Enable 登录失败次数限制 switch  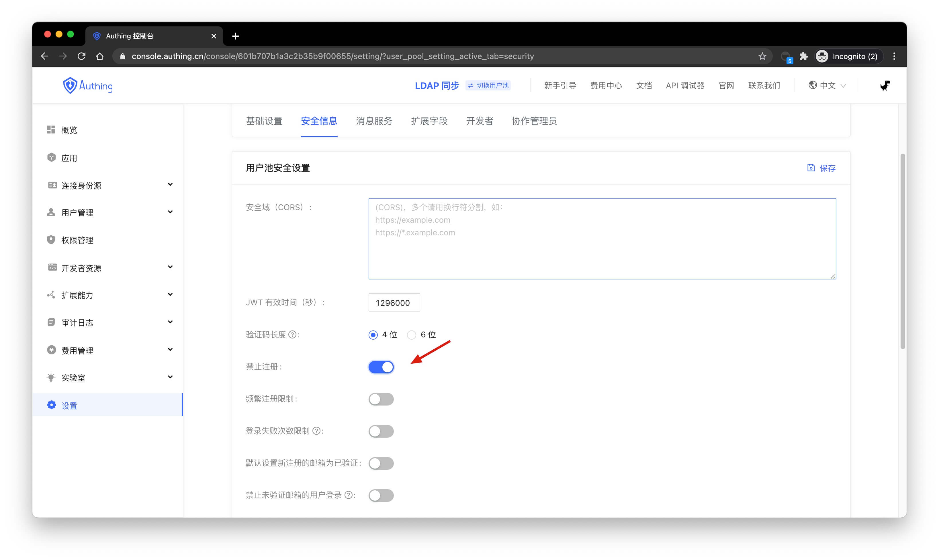tap(381, 431)
